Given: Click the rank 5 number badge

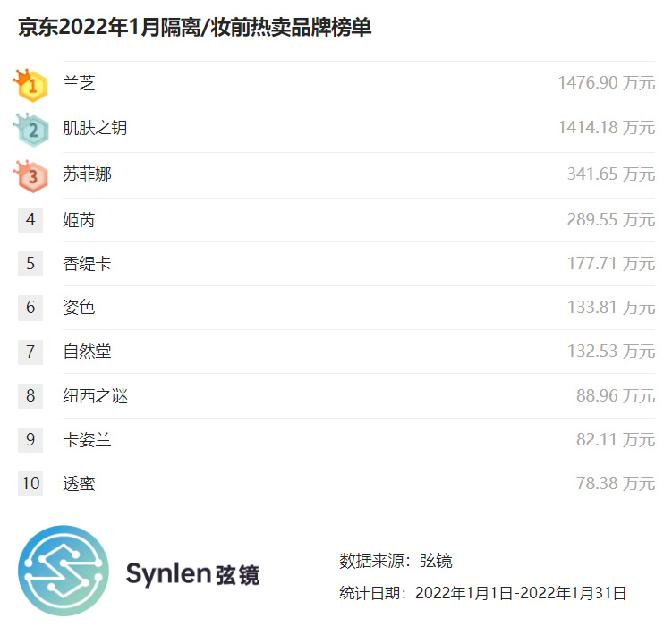Looking at the screenshot, I should pyautogui.click(x=30, y=263).
